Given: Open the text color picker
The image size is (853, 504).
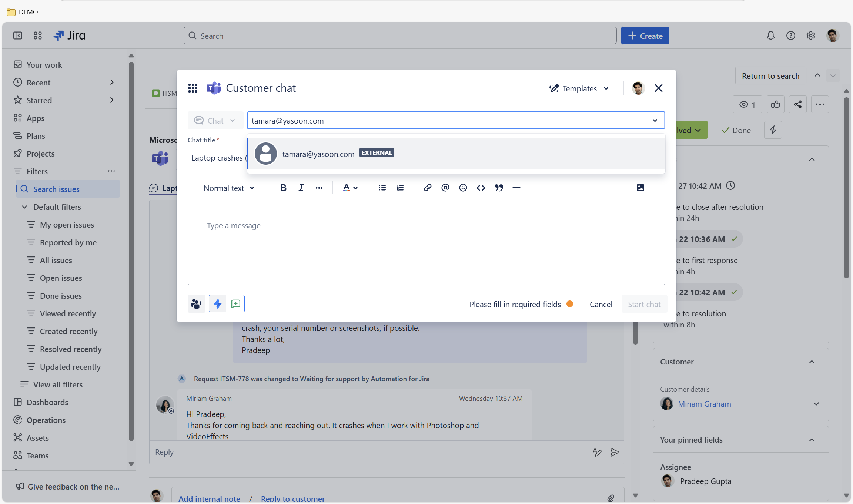Looking at the screenshot, I should (x=350, y=188).
